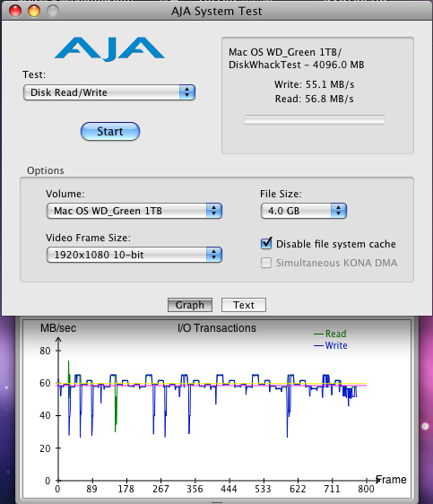Click the 80 MB/sec axis value
433x504 pixels.
[46, 351]
